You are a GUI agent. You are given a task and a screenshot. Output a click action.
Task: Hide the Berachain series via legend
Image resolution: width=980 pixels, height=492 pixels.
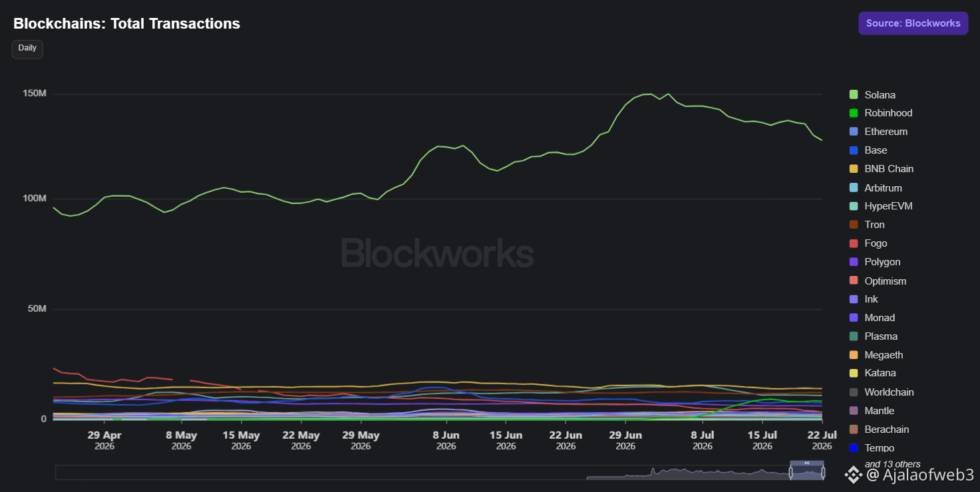pyautogui.click(x=879, y=430)
